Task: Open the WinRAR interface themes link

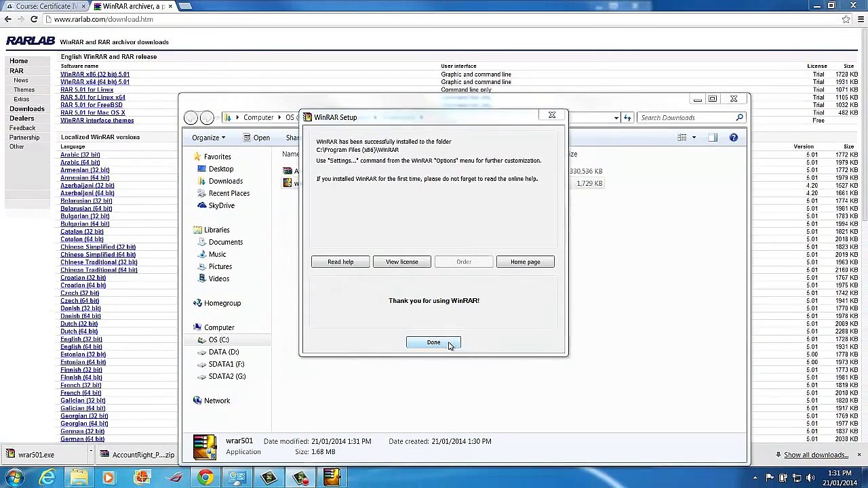Action: click(x=97, y=121)
